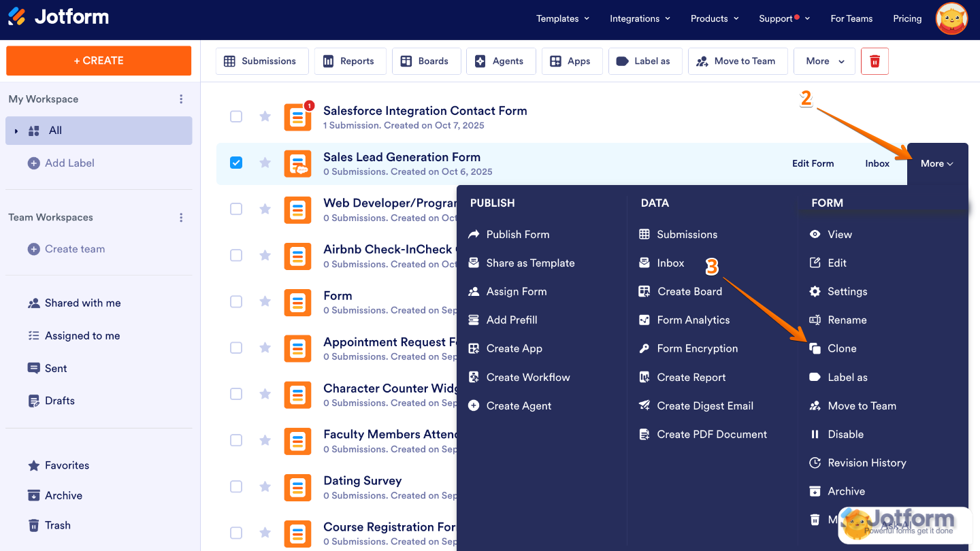Click the trash delete icon in the toolbar
The width and height of the screenshot is (980, 551).
point(875,61)
